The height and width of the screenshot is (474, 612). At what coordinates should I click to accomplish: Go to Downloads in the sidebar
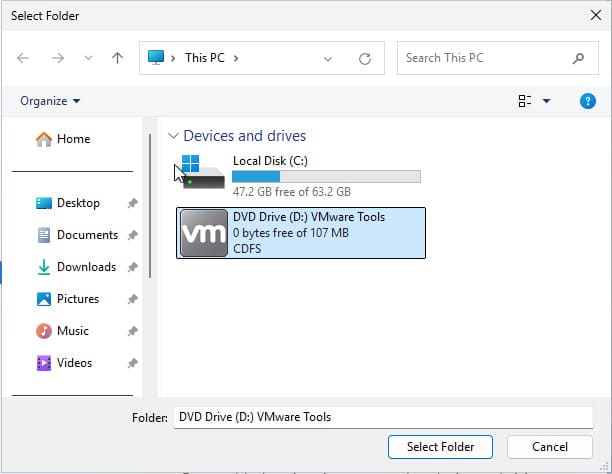click(x=86, y=267)
